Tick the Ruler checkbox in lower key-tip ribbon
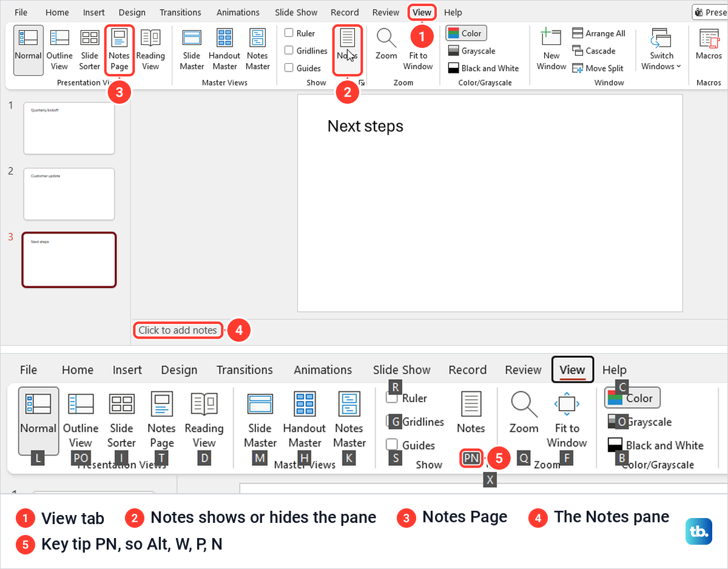Screen dimensions: 728x569 coord(393,398)
